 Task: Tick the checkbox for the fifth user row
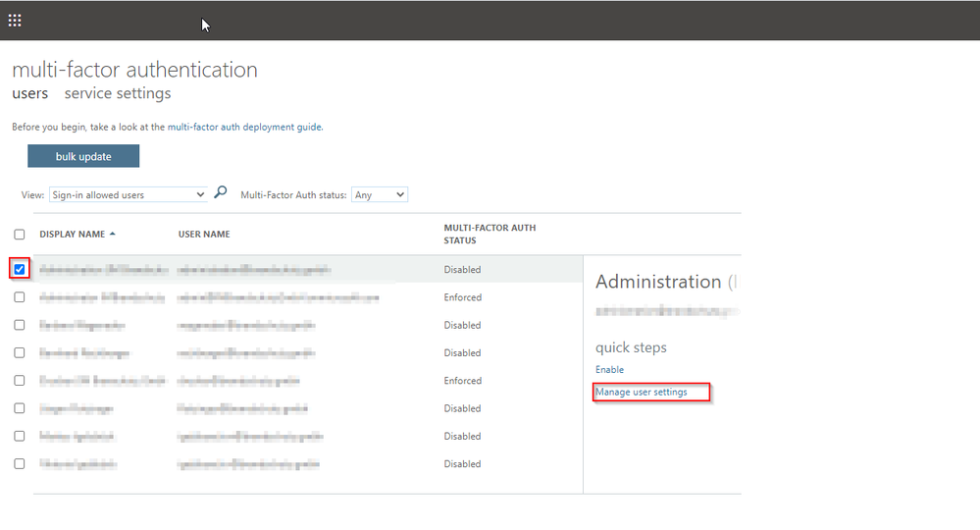click(x=20, y=381)
